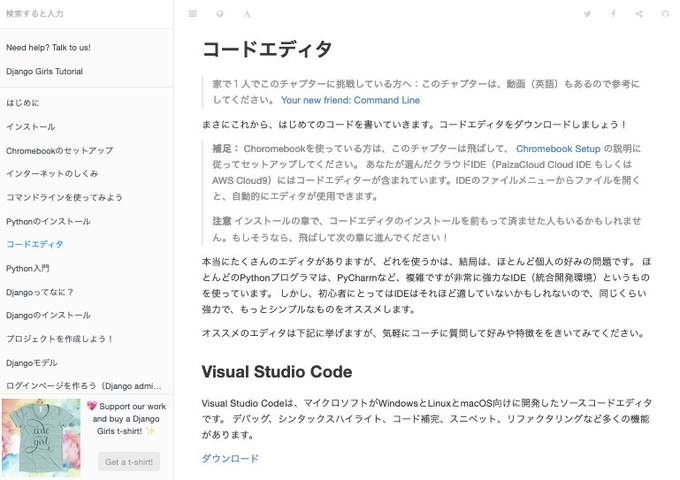Open Need help? Talk to us! link

[49, 48]
